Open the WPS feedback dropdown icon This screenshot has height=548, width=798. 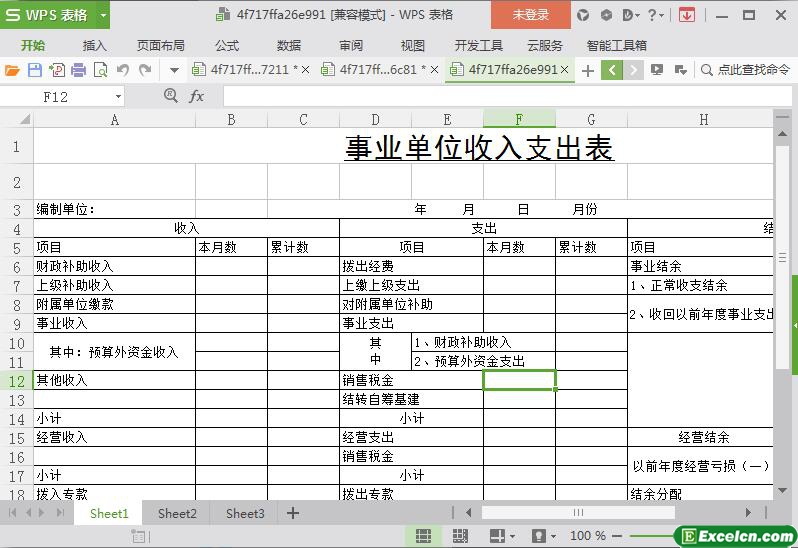click(630, 15)
